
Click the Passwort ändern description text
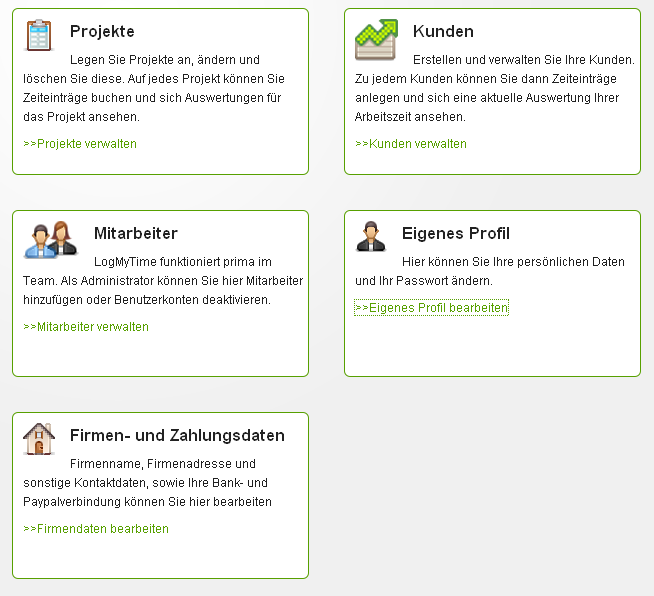pos(490,271)
